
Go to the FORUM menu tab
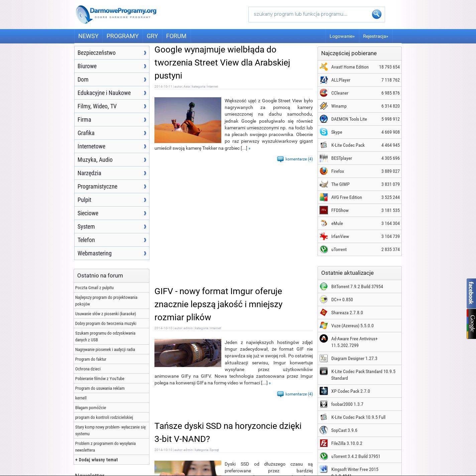(x=176, y=36)
